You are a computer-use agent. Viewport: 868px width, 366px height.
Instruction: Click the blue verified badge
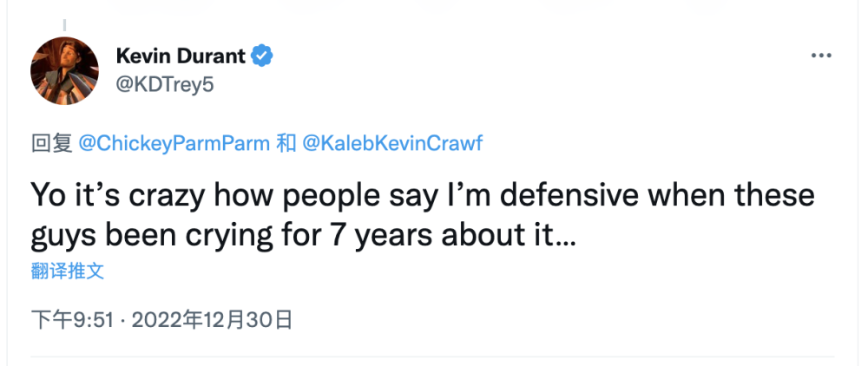[263, 56]
